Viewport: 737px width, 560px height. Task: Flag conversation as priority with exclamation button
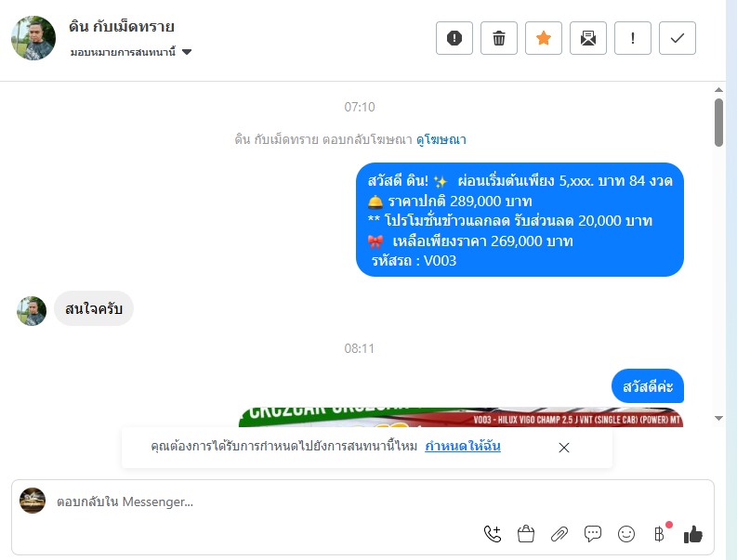point(633,38)
